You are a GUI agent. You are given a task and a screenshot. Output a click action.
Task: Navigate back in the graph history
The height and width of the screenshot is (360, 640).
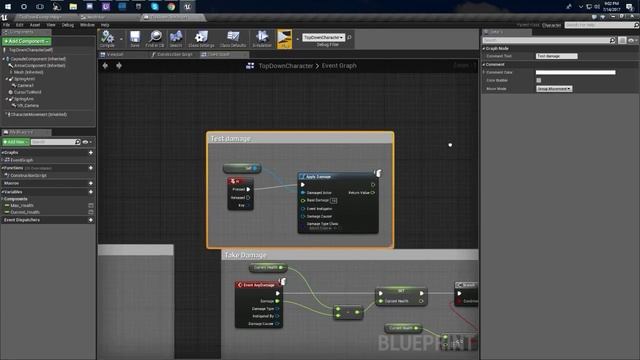(x=105, y=65)
